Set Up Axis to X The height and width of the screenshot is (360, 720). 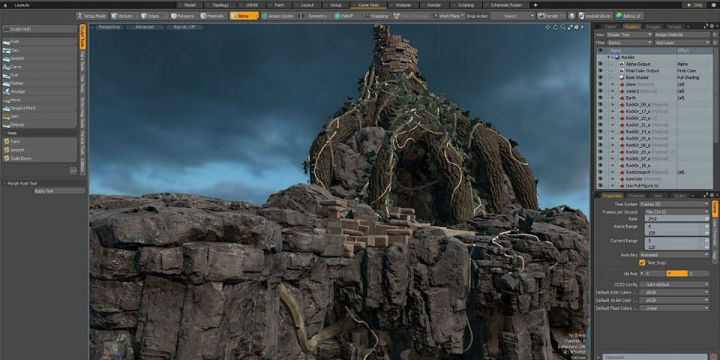(653, 273)
